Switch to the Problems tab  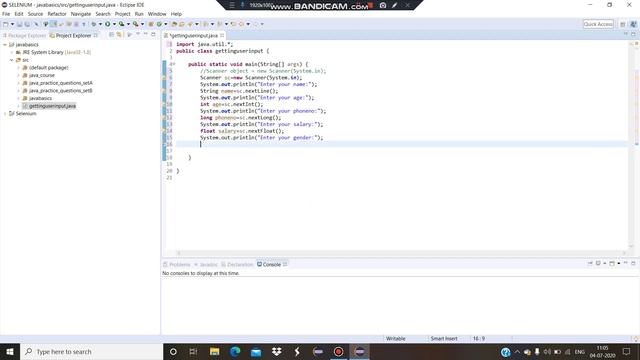[177, 264]
